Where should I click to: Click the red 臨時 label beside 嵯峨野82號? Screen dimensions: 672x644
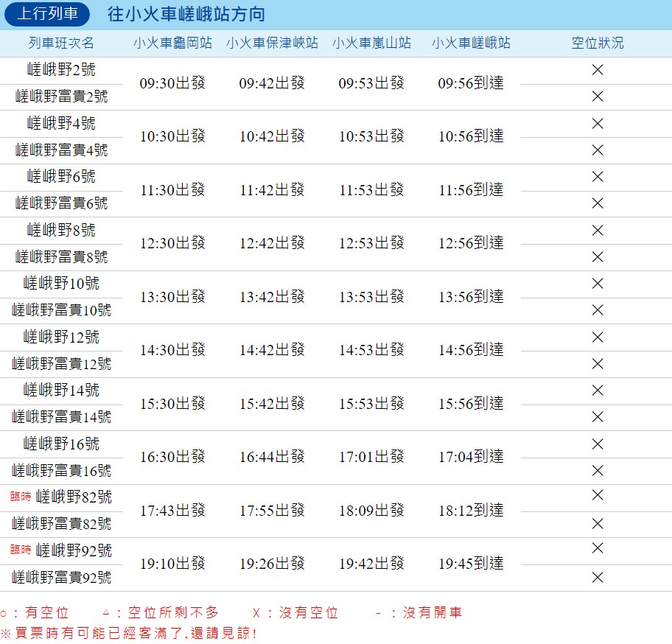pos(21,497)
